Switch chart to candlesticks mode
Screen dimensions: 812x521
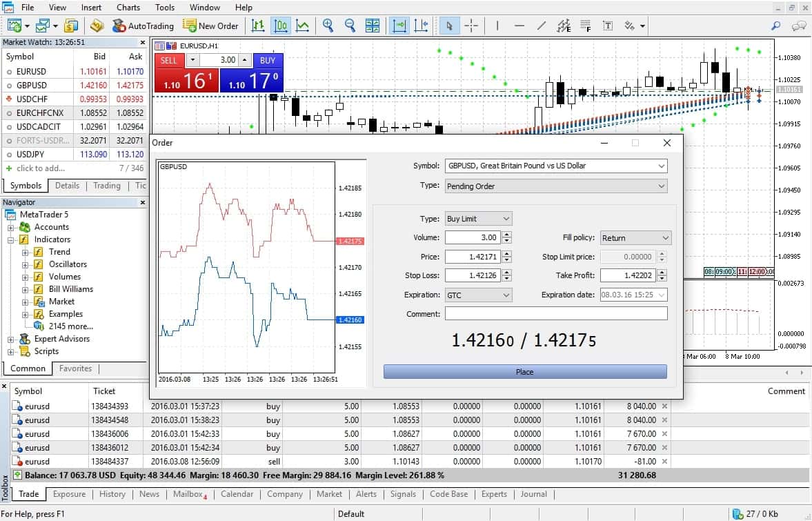pos(280,26)
